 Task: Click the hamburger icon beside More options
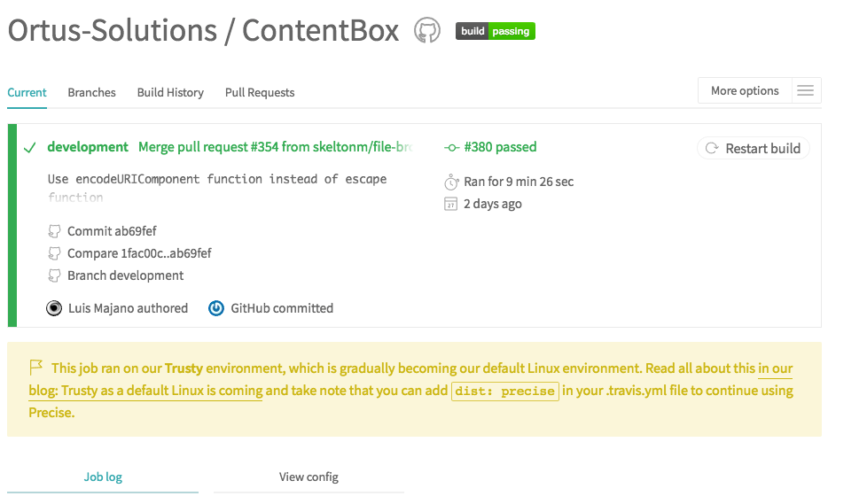pos(805,91)
